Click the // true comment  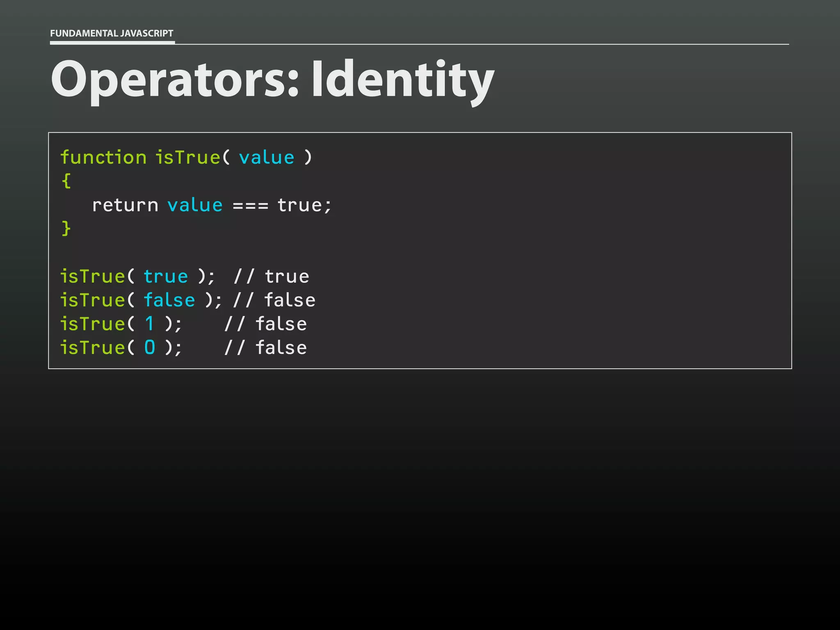271,276
